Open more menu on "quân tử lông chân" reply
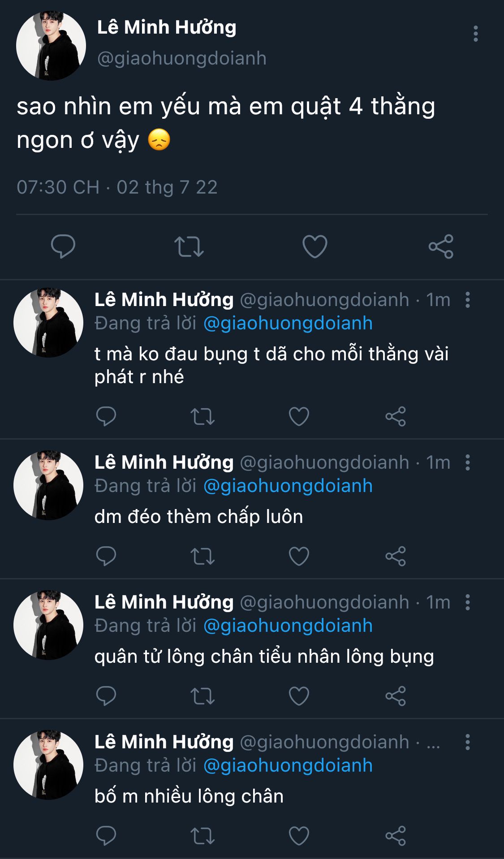This screenshot has height=859, width=504. point(467,602)
